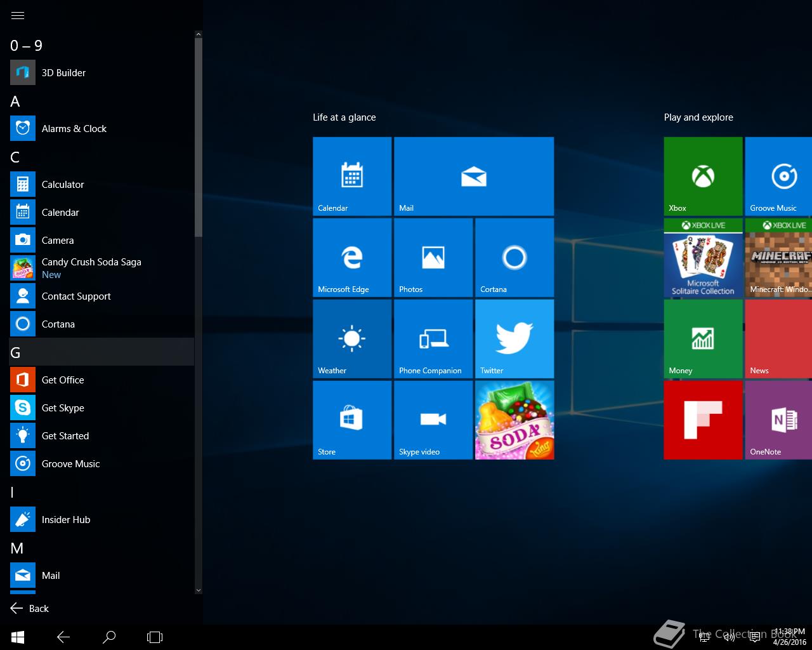Open Mail from the app list
The image size is (812, 650).
[x=101, y=575]
